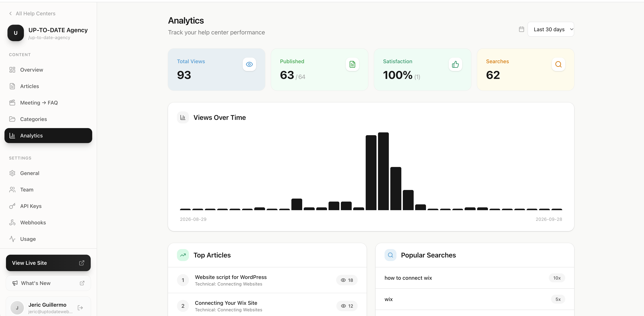This screenshot has width=644, height=316.
Task: Click the bar chart icon beside Views Over Time
Action: point(183,117)
